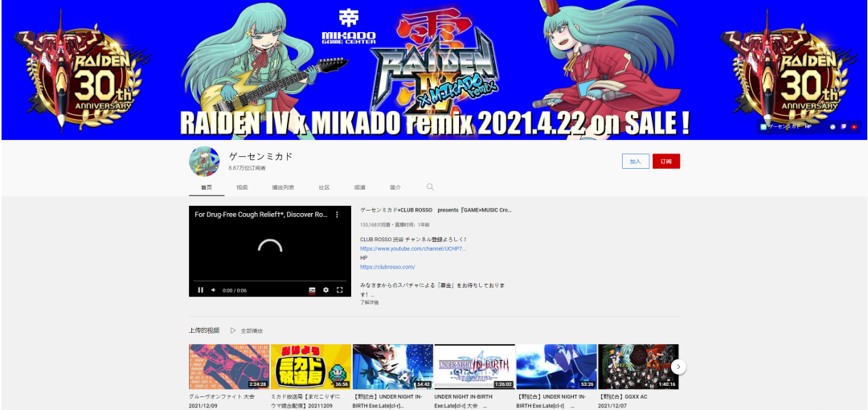Click the 加入 join button

click(x=636, y=162)
